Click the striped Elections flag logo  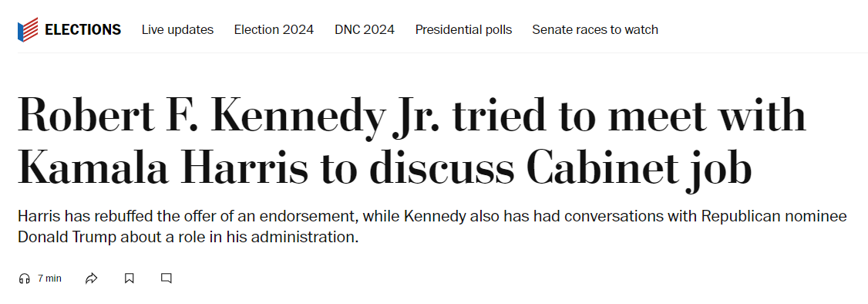point(28,29)
